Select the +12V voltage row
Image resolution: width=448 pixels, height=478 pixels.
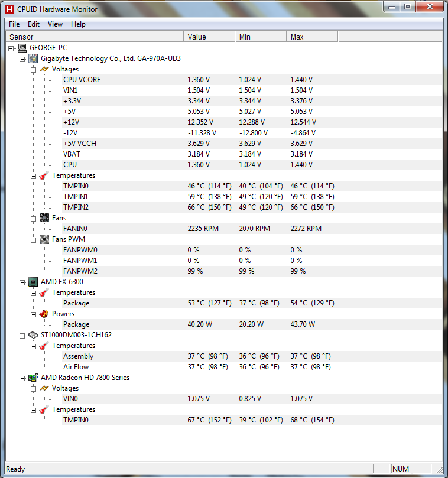point(252,122)
